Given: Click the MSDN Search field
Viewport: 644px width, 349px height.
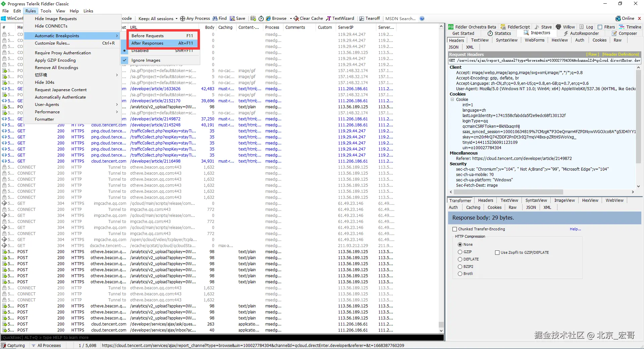Looking at the screenshot, I should tap(401, 18).
